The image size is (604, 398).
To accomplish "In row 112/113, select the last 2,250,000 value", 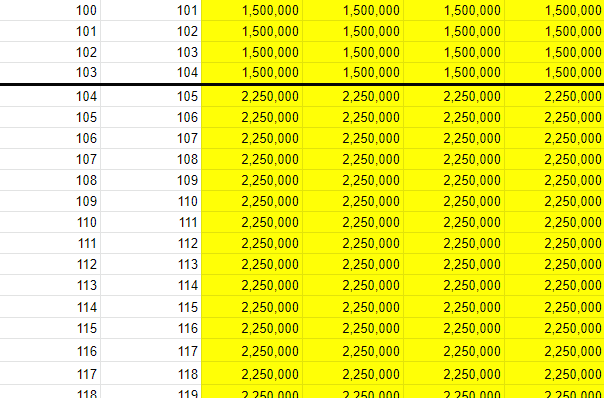I will [555, 264].
